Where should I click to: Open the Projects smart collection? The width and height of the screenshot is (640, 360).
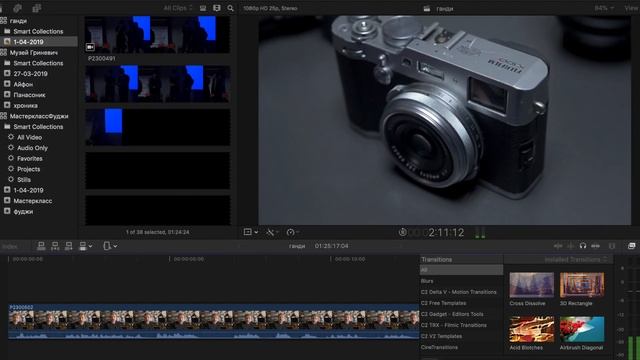(28, 169)
